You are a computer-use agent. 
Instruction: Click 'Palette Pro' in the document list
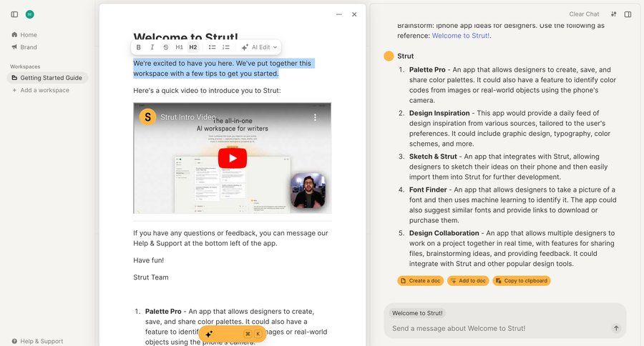point(163,312)
